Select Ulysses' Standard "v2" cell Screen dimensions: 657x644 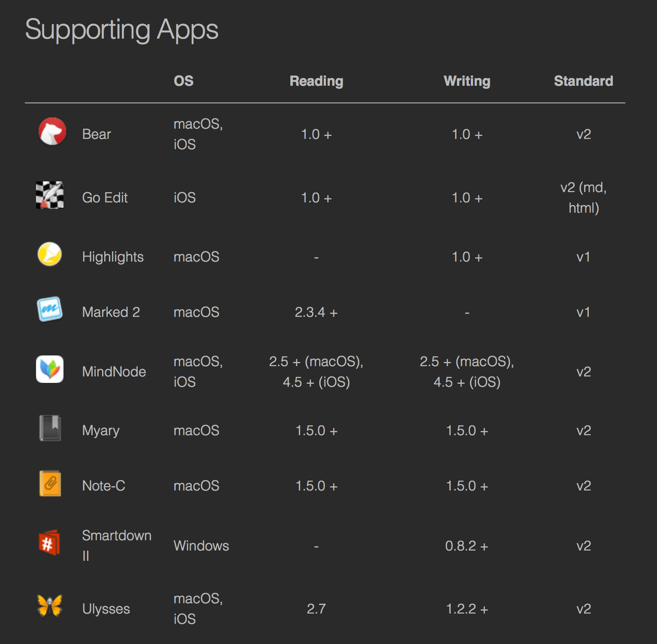click(x=584, y=609)
